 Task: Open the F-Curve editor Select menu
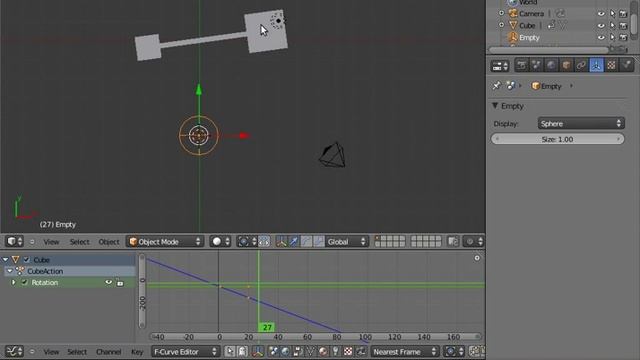pyautogui.click(x=77, y=352)
